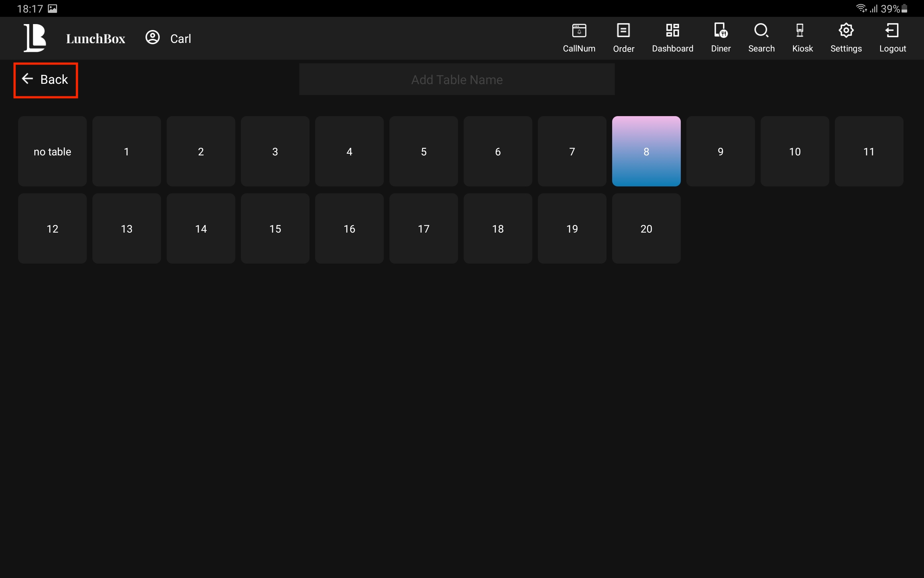Click the LunchBox logo
The image size is (924, 578).
pyautogui.click(x=35, y=38)
